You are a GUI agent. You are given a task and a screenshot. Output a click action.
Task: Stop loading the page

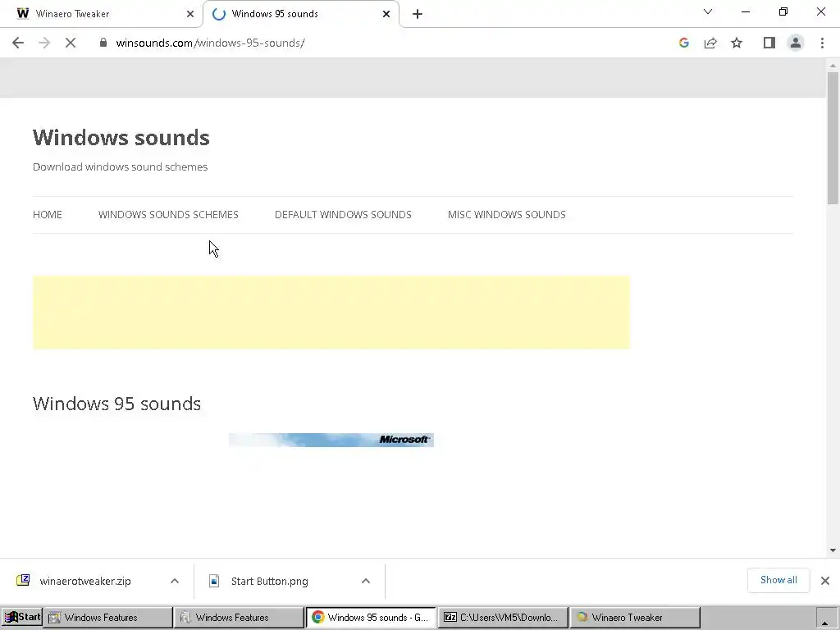click(x=71, y=43)
